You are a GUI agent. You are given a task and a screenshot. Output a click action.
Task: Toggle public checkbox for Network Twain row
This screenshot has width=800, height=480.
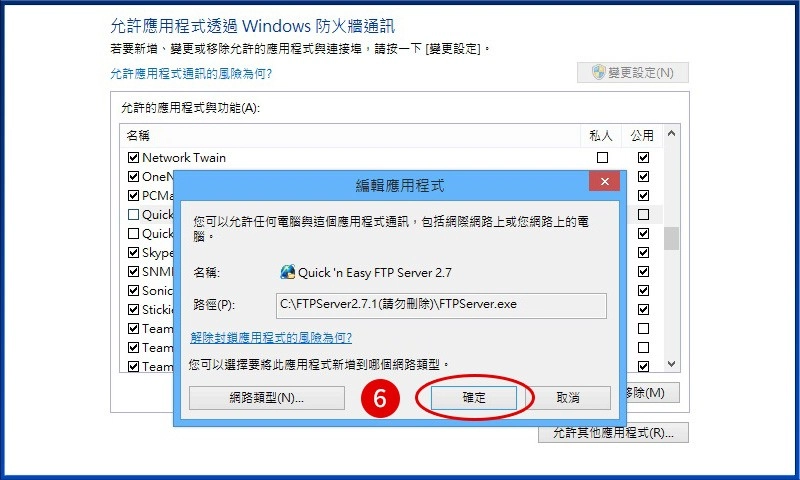pos(643,158)
